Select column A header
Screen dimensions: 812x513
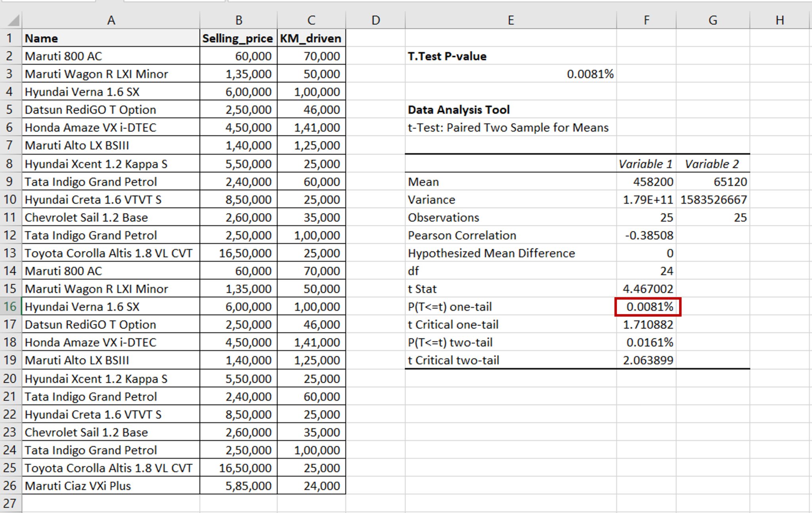coord(111,19)
